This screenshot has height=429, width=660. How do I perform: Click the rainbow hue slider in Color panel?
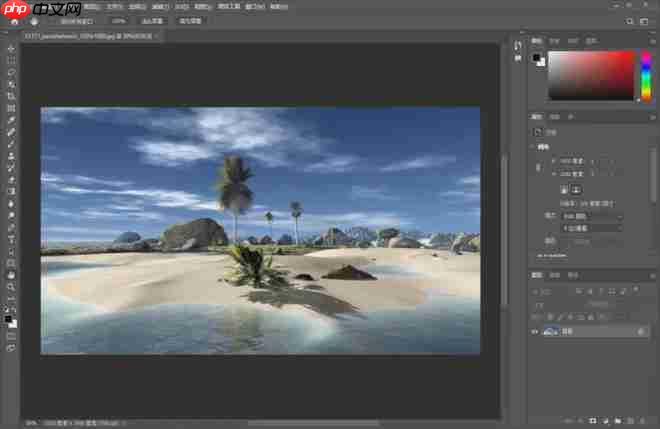pos(646,76)
